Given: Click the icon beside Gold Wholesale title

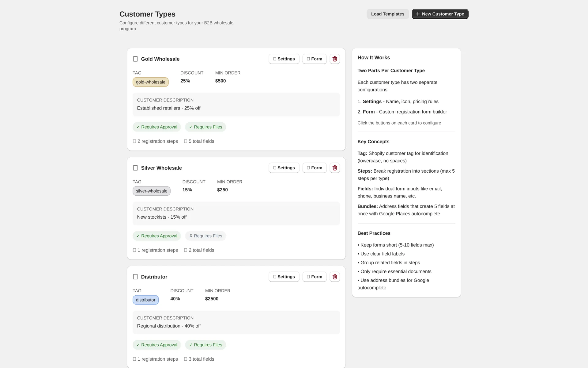Looking at the screenshot, I should pos(135,59).
